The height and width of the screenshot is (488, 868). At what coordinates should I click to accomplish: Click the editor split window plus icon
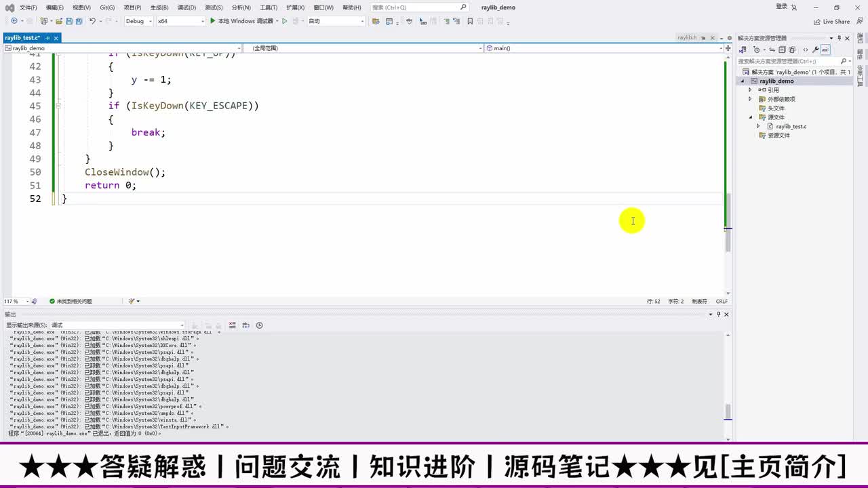pyautogui.click(x=728, y=48)
